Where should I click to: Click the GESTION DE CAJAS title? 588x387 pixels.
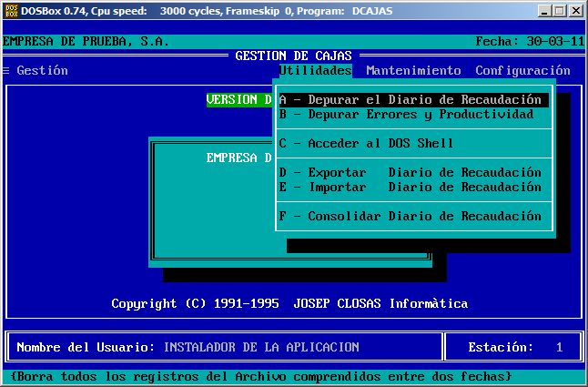pyautogui.click(x=294, y=56)
